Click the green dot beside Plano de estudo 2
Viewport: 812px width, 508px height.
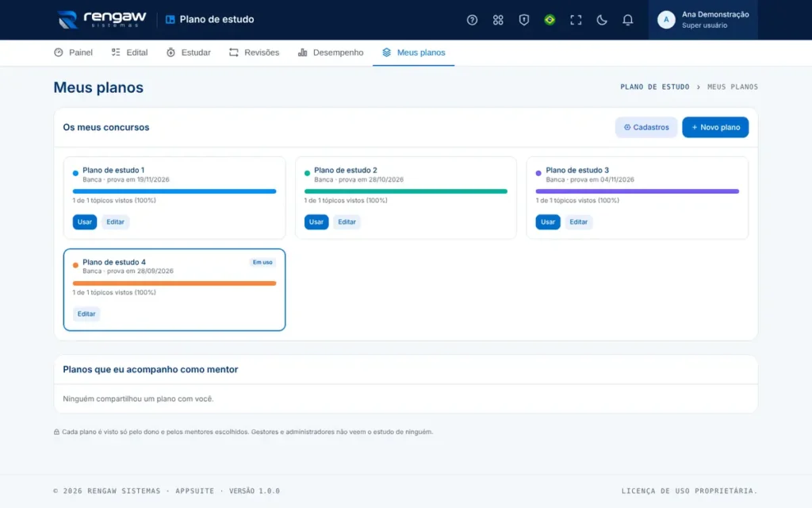tap(307, 173)
